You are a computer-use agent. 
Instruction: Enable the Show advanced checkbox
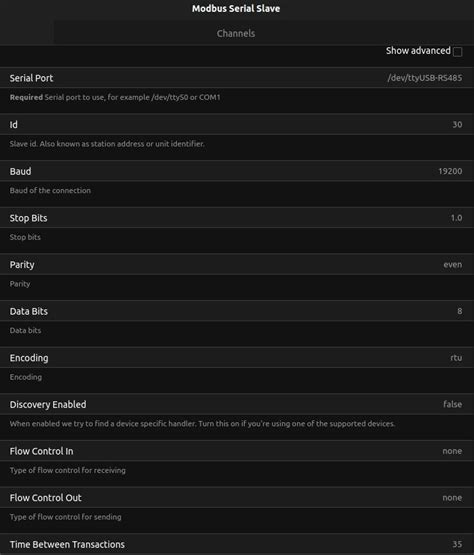tap(457, 52)
